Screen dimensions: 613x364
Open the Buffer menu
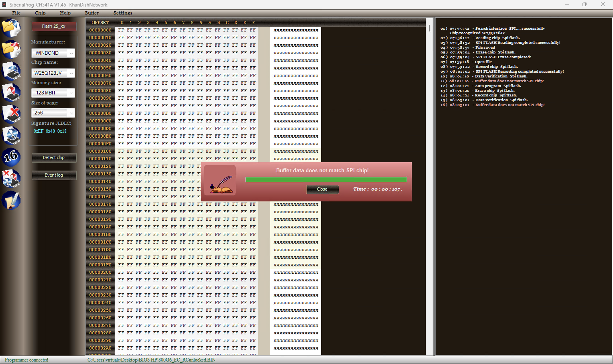(92, 13)
